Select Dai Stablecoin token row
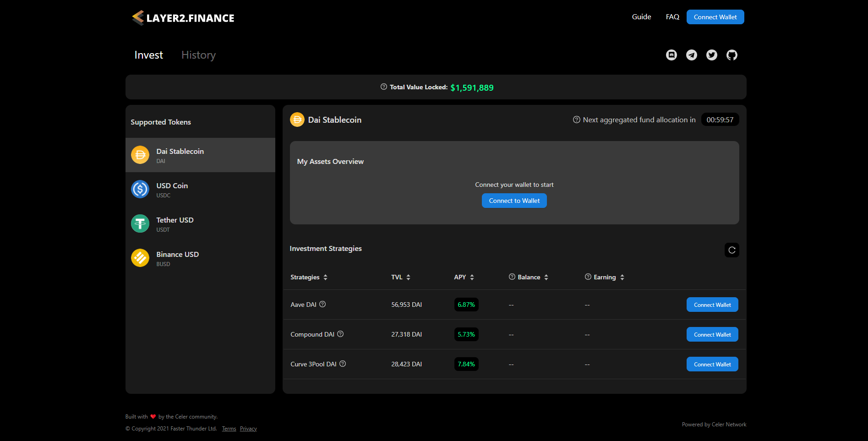 pyautogui.click(x=200, y=155)
